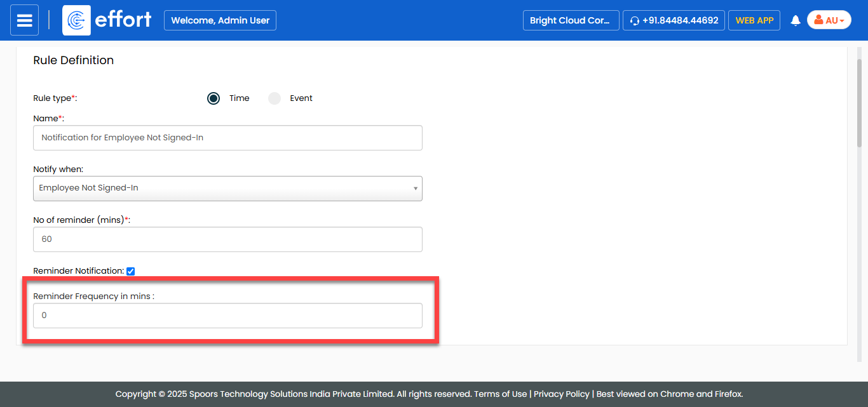Open the Privacy Policy link
The width and height of the screenshot is (868, 407).
(x=561, y=394)
